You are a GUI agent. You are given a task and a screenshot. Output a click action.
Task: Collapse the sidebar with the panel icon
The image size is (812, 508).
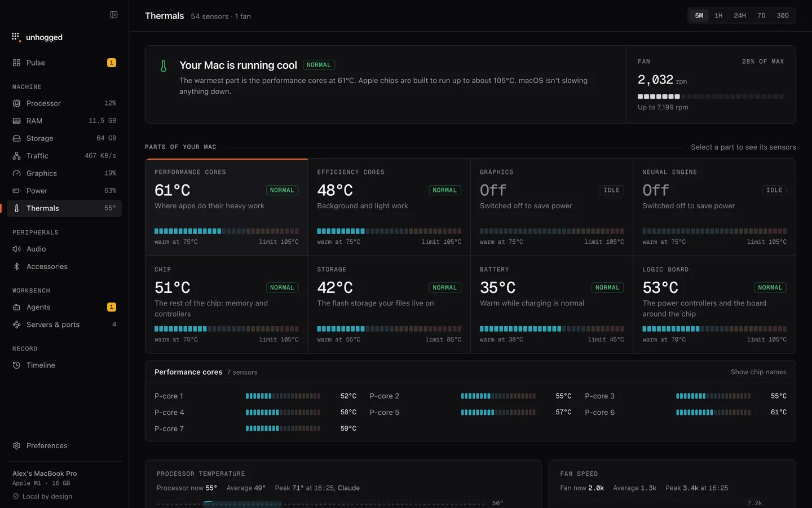click(x=114, y=15)
